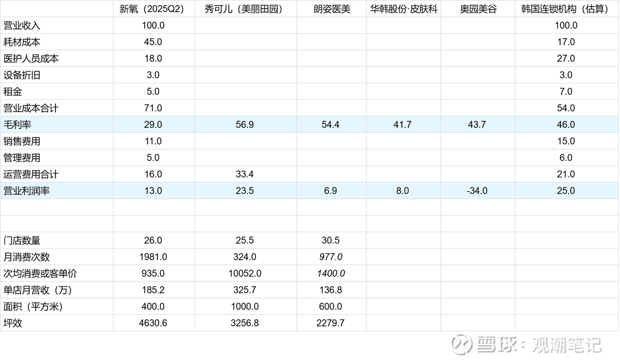620x364 pixels.
Task: Select the 韩国连锁机构（估算）column header
Action: 566,9
